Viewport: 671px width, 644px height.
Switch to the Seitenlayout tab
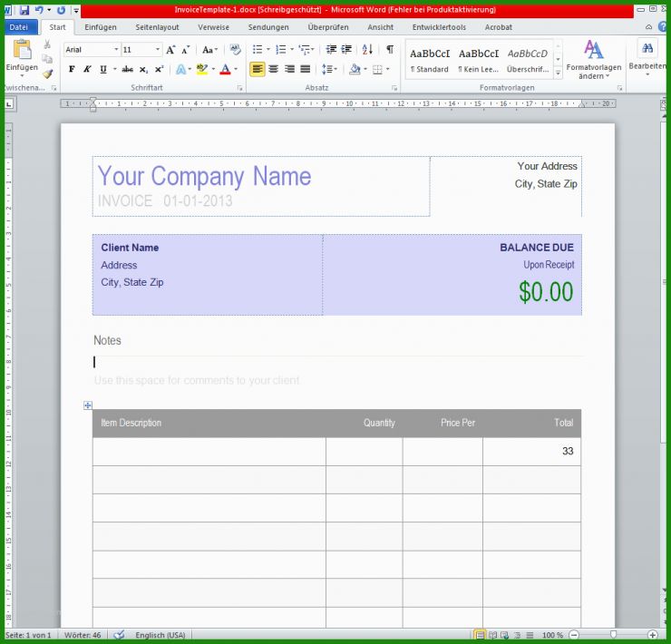point(157,27)
